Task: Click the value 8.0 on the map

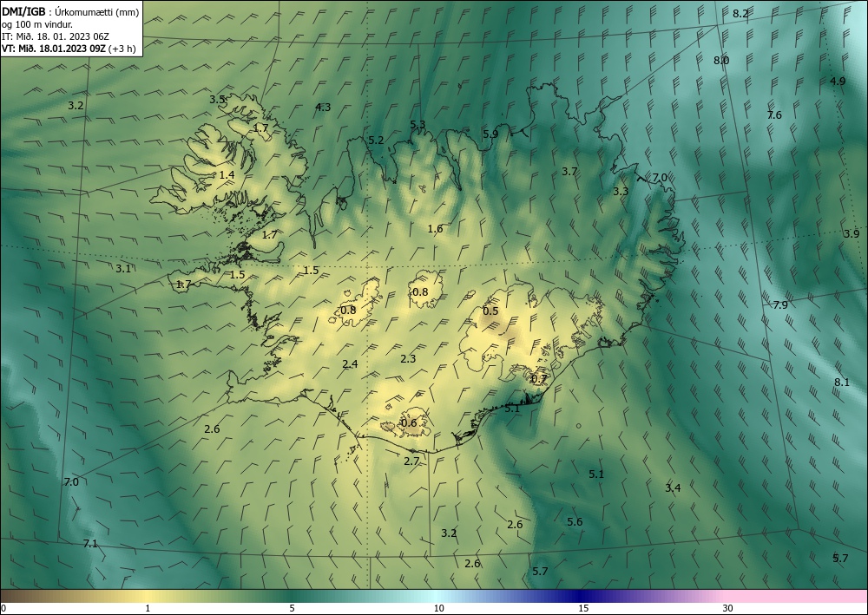Action: click(721, 61)
